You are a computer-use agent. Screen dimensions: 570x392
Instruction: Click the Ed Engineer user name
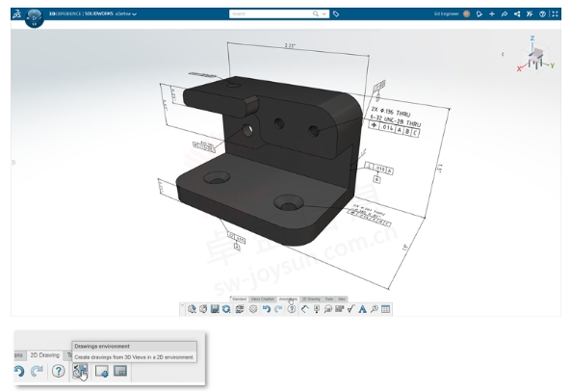(447, 13)
